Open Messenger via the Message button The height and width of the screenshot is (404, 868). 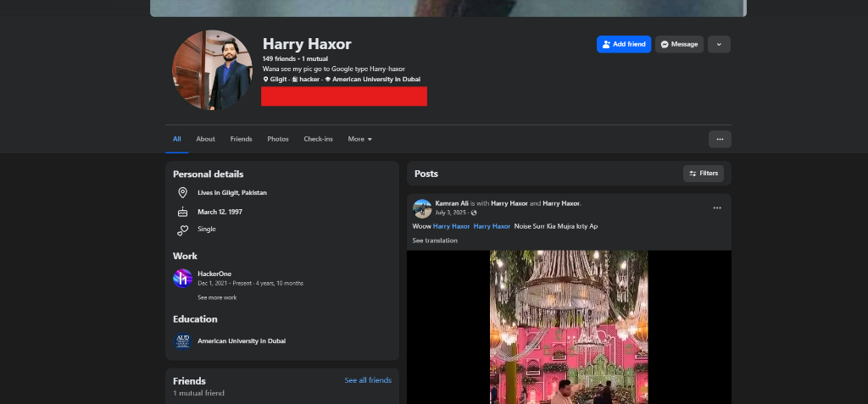coord(679,44)
